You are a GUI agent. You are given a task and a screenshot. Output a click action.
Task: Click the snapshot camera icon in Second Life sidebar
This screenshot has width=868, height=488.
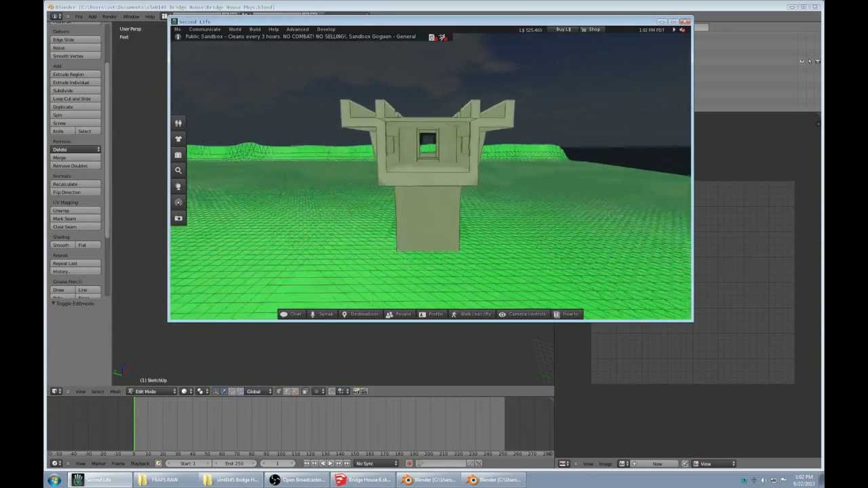click(178, 218)
